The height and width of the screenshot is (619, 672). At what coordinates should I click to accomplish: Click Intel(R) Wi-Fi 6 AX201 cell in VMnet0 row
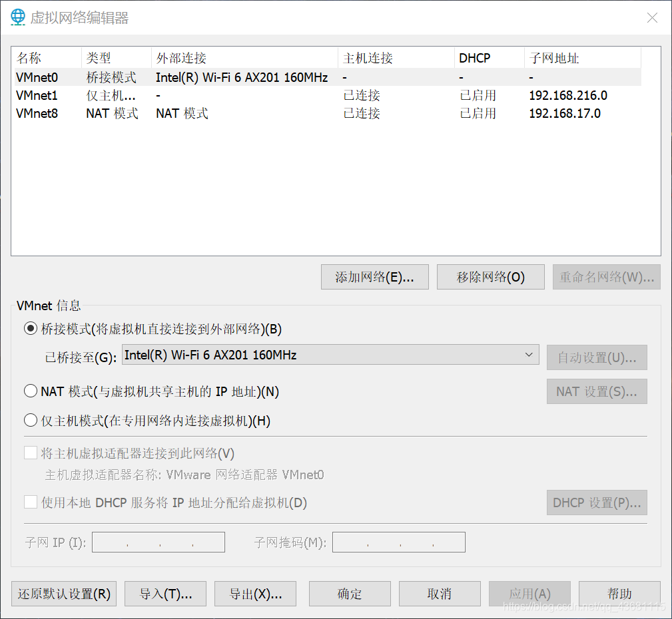click(x=242, y=77)
